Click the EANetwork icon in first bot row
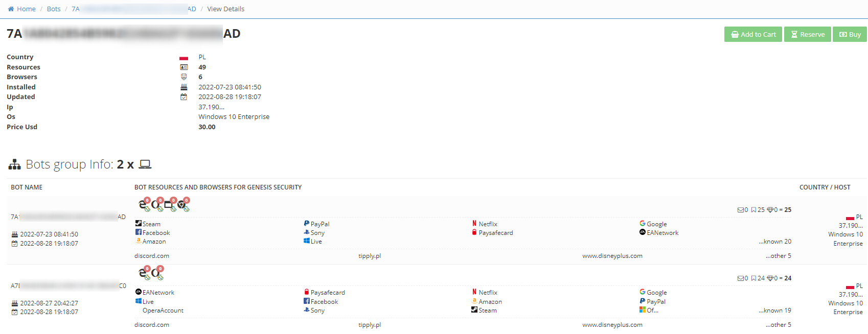This screenshot has height=334, width=868. (x=643, y=232)
